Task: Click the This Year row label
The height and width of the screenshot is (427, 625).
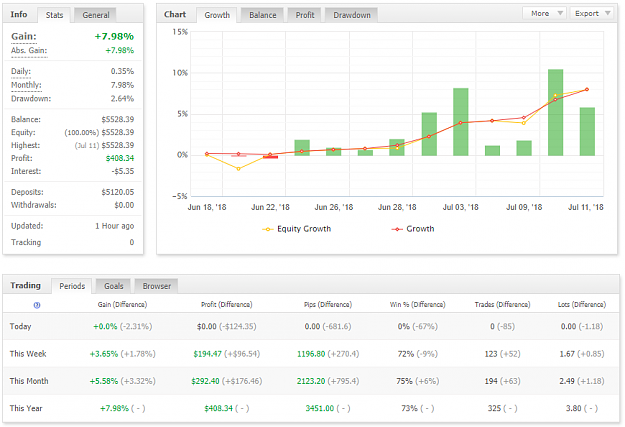Action: tap(26, 408)
